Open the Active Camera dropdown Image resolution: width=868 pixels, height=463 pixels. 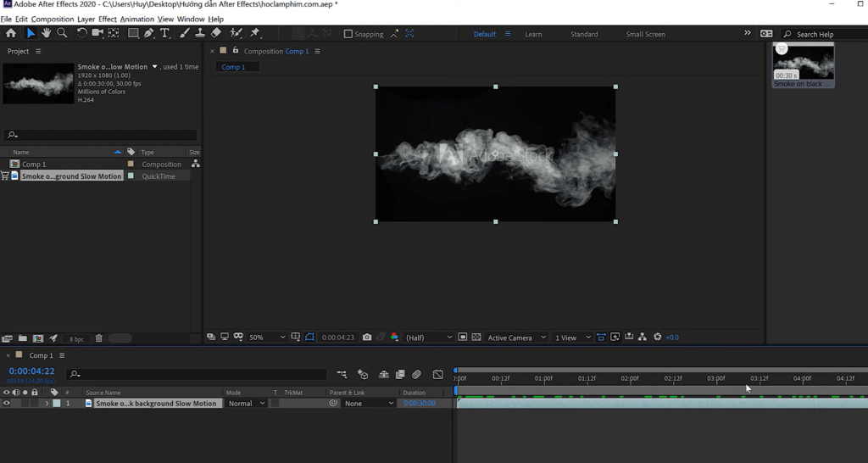pos(517,337)
